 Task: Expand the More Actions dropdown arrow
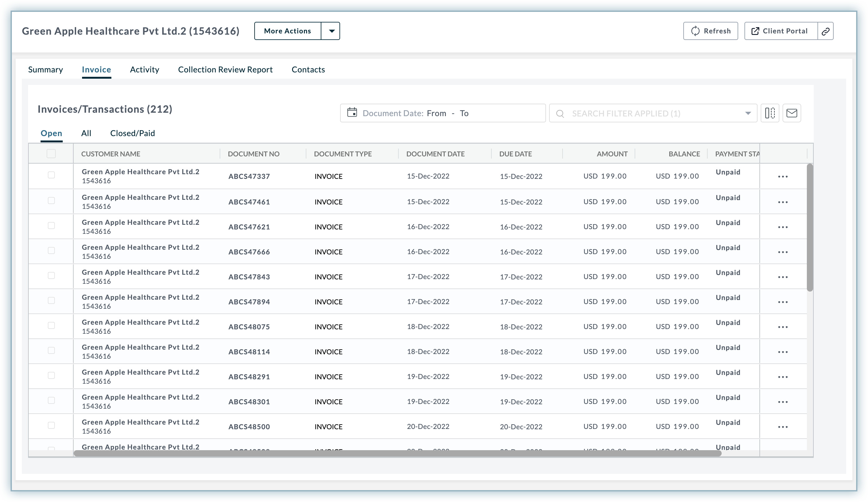coord(331,31)
